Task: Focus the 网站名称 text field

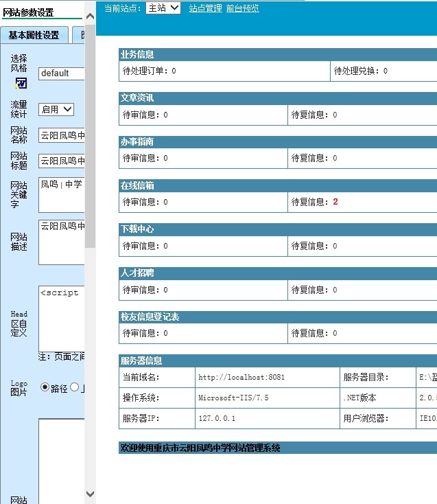Action: point(61,136)
